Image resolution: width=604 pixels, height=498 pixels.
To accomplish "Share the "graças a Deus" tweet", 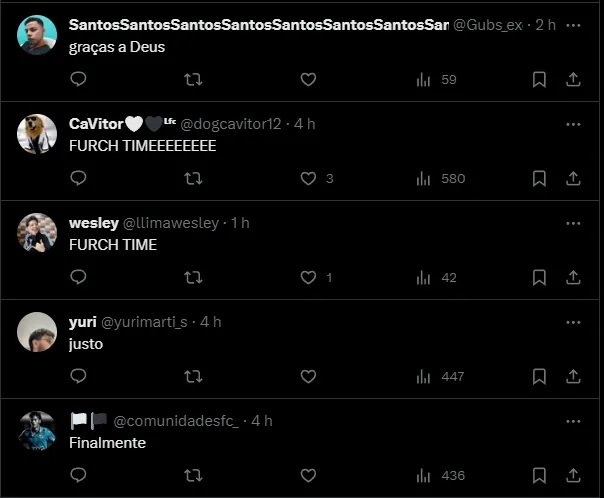I will click(x=573, y=79).
